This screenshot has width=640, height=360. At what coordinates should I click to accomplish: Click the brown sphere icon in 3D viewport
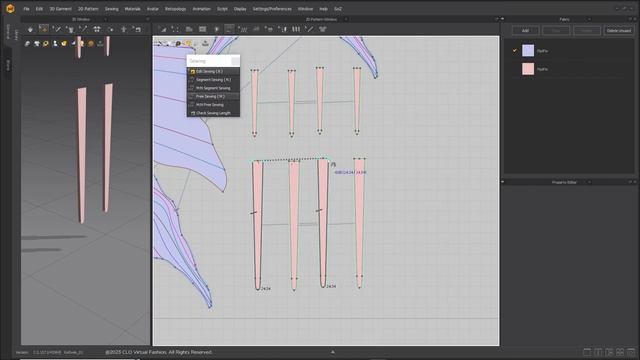coord(91,43)
